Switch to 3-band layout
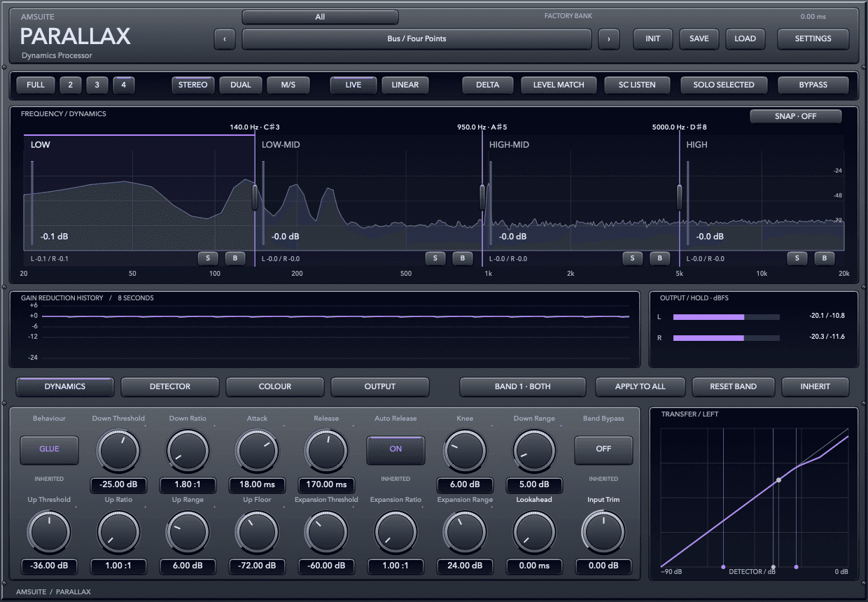 (x=97, y=85)
